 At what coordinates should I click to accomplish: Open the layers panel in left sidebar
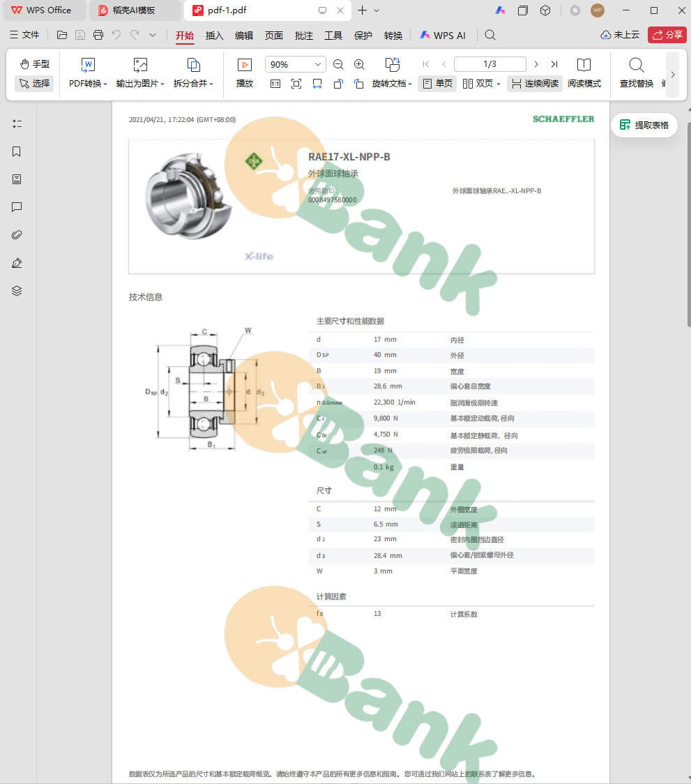pyautogui.click(x=17, y=291)
